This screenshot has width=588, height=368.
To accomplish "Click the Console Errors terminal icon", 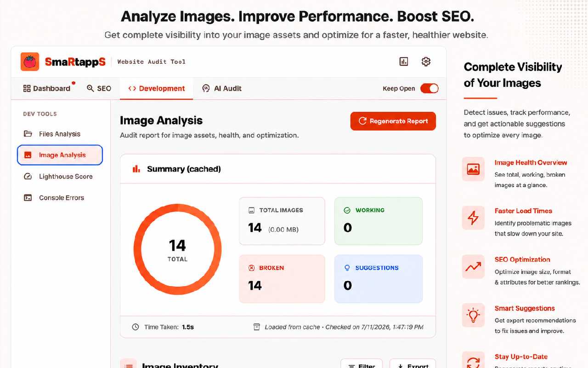I will tap(28, 198).
